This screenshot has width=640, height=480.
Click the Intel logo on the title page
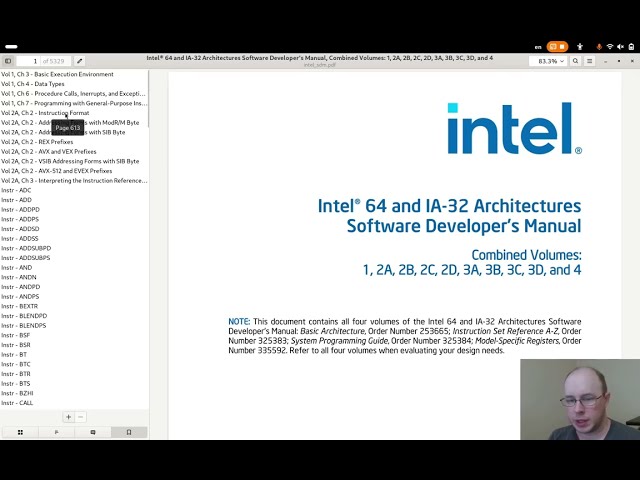tap(514, 128)
